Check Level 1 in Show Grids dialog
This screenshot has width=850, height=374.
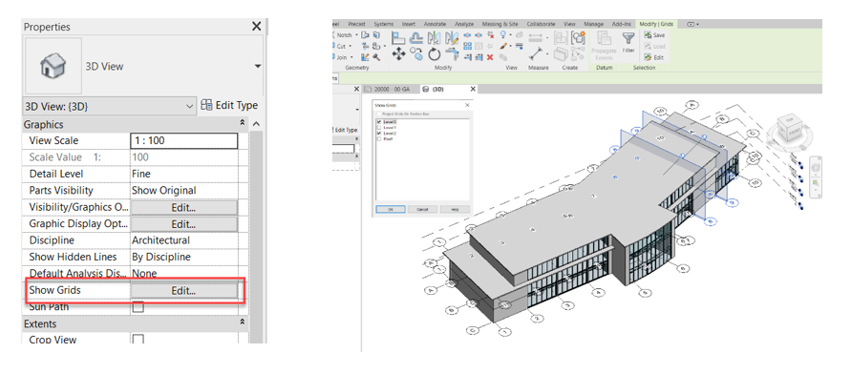[x=379, y=127]
